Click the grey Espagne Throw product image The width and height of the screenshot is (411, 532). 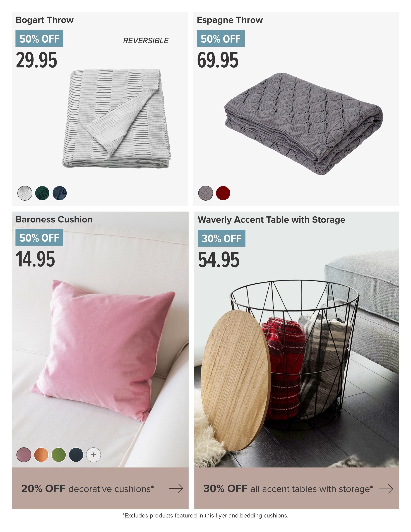coord(303,124)
